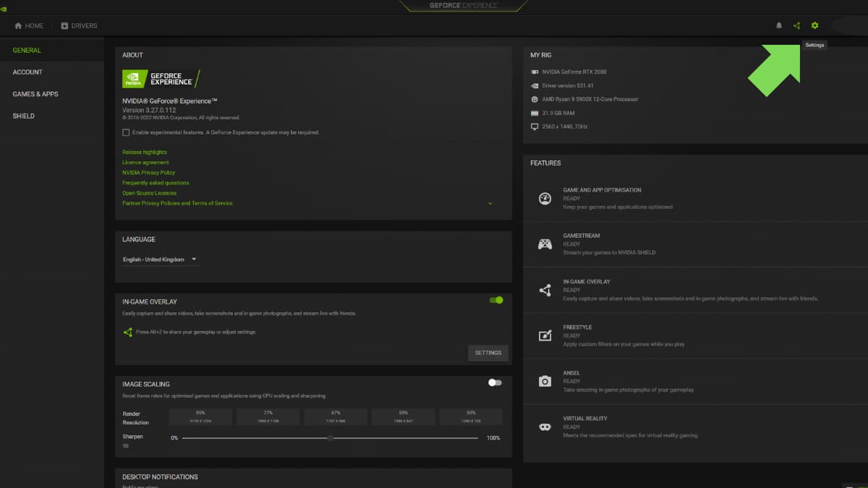Disable the In-Game Overlay toggle

tap(495, 299)
